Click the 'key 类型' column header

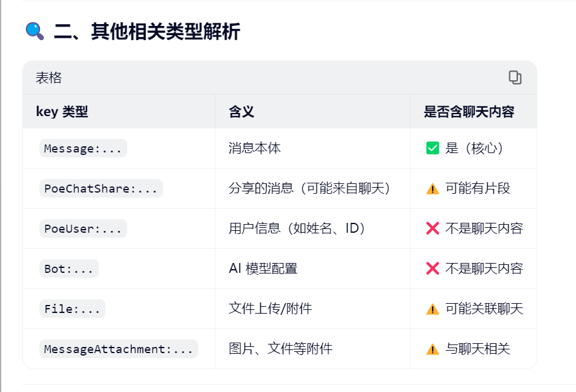tap(62, 112)
